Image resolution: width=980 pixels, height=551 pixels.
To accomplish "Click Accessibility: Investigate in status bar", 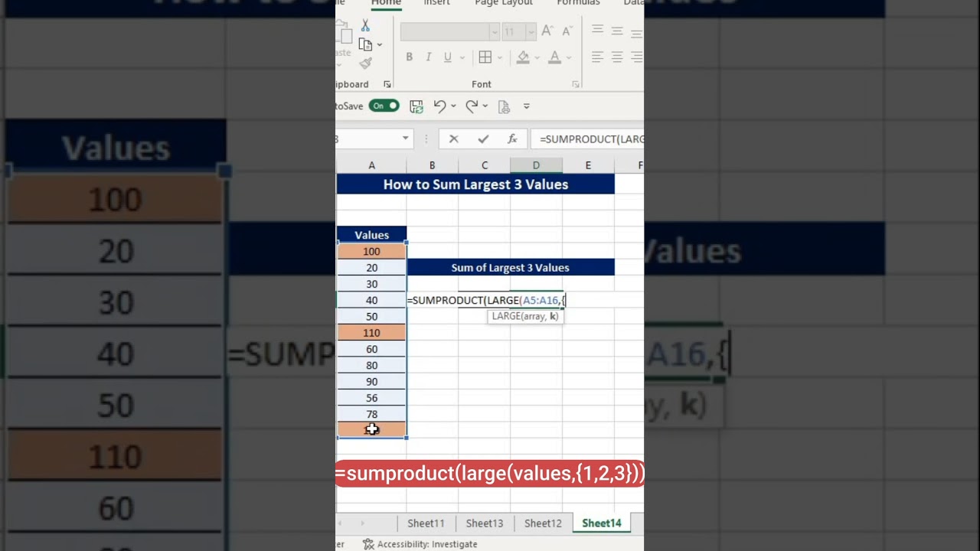I will (x=420, y=544).
